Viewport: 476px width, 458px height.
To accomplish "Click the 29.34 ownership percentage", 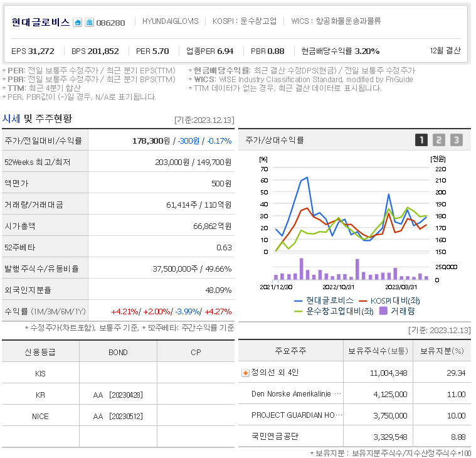I will pos(456,373).
